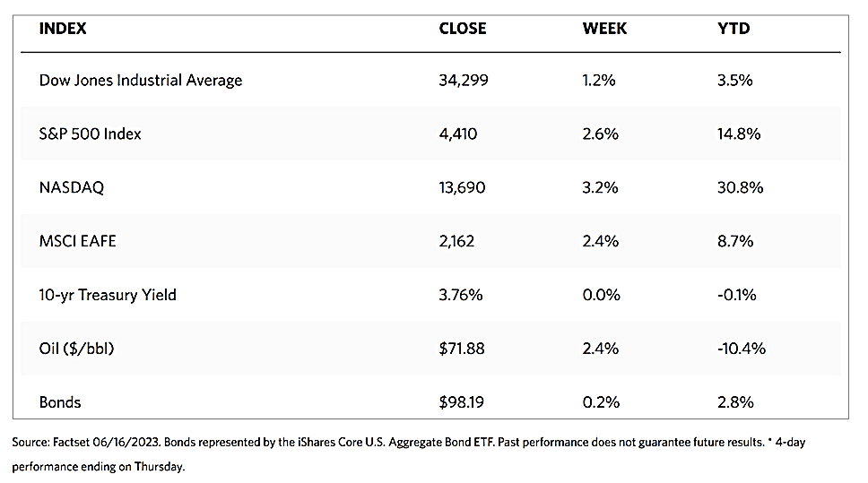The width and height of the screenshot is (868, 483).
Task: Select the S&P 500 YTD value 14.8%
Action: [739, 134]
